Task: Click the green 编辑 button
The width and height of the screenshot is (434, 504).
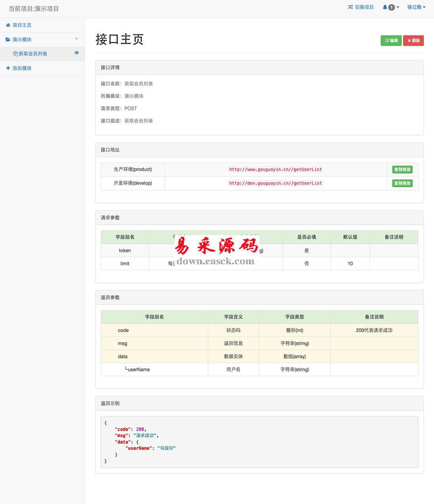Action: [391, 41]
